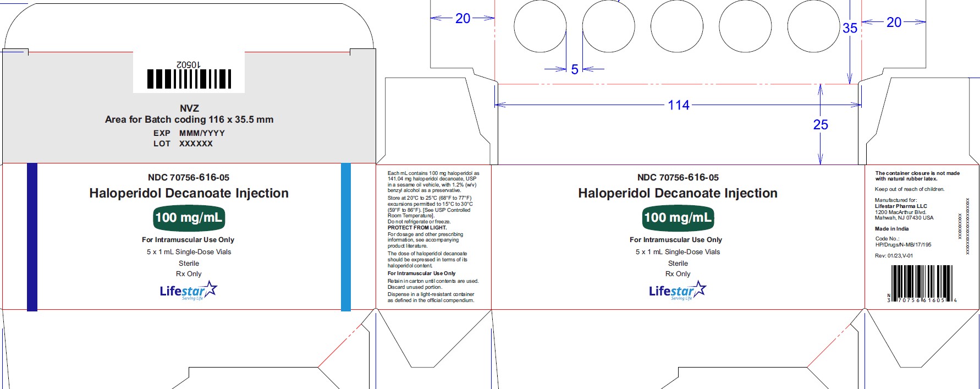The width and height of the screenshot is (980, 389).
Task: Click the 114 width dimension label
Action: click(678, 105)
